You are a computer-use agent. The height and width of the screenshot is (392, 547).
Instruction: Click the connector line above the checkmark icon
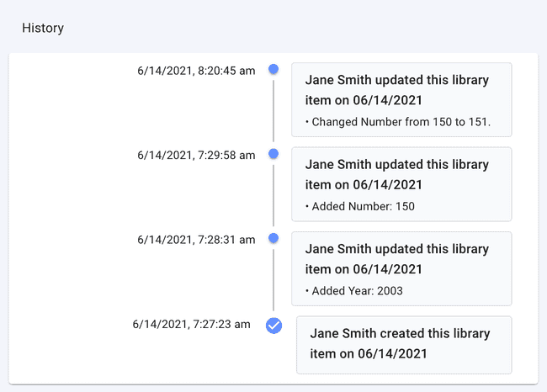point(273,282)
